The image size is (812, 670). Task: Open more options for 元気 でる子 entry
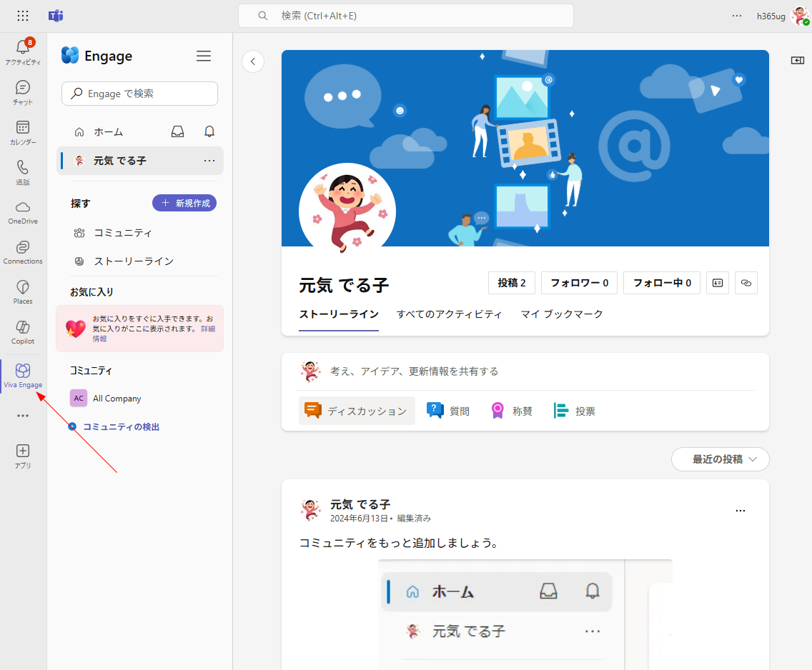click(x=209, y=161)
